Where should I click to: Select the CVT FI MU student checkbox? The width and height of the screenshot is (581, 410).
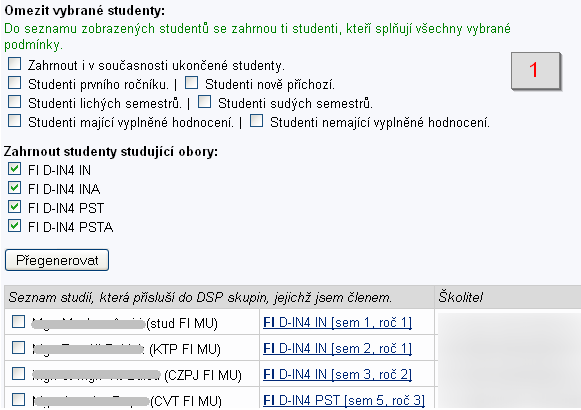click(x=19, y=399)
